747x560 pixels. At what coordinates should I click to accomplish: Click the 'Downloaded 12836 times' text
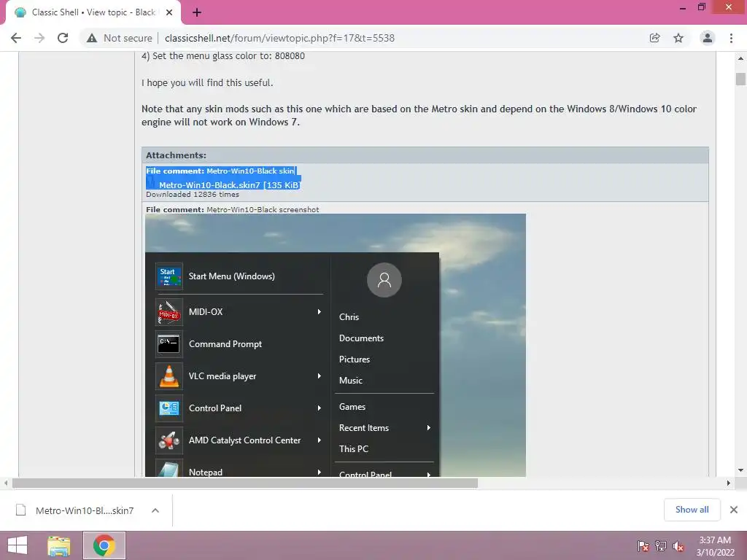coord(193,194)
